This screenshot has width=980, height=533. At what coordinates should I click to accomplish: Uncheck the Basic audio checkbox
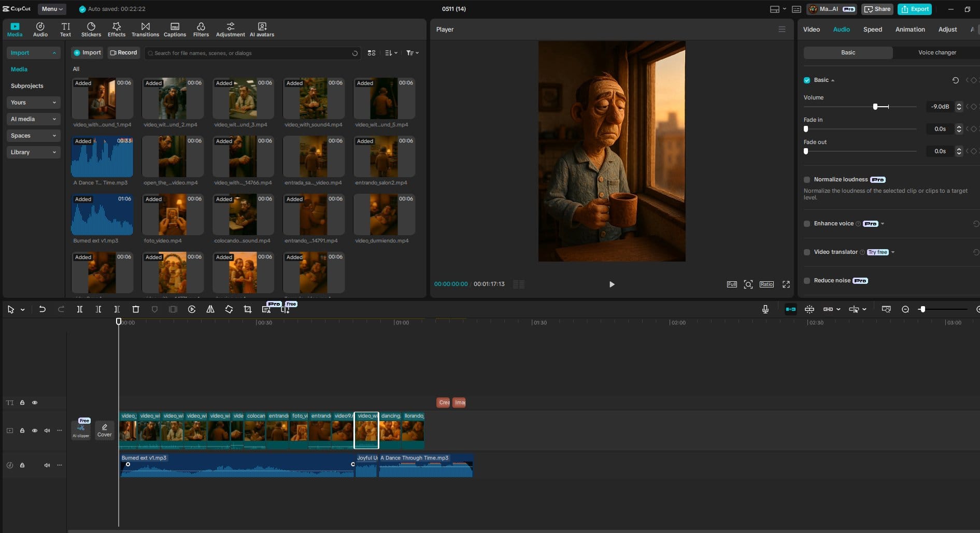pyautogui.click(x=807, y=80)
